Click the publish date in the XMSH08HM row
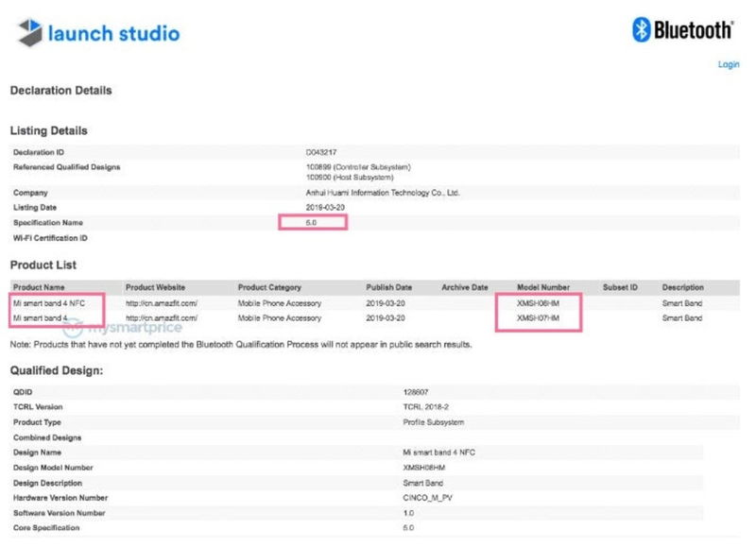The width and height of the screenshot is (756, 547). [386, 303]
